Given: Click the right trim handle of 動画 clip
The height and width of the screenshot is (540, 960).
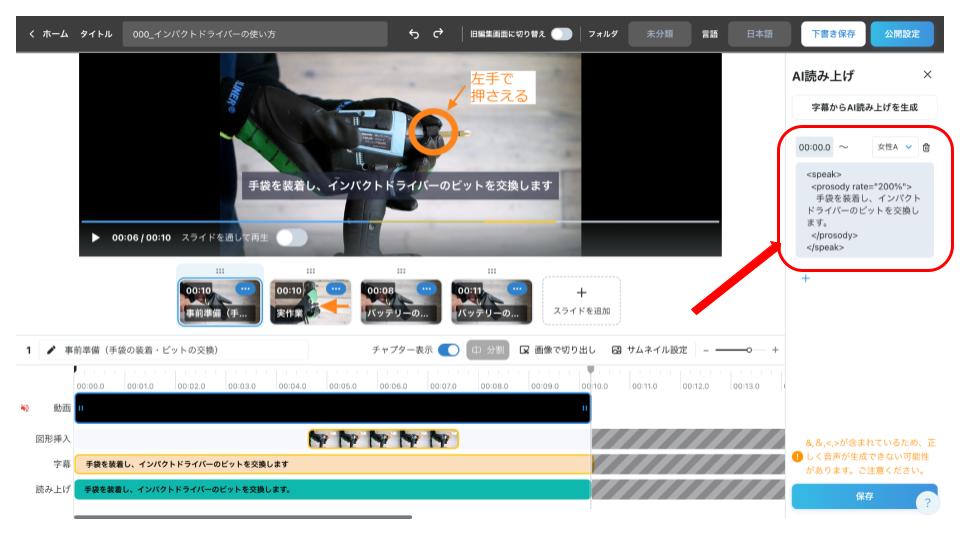Looking at the screenshot, I should point(585,408).
